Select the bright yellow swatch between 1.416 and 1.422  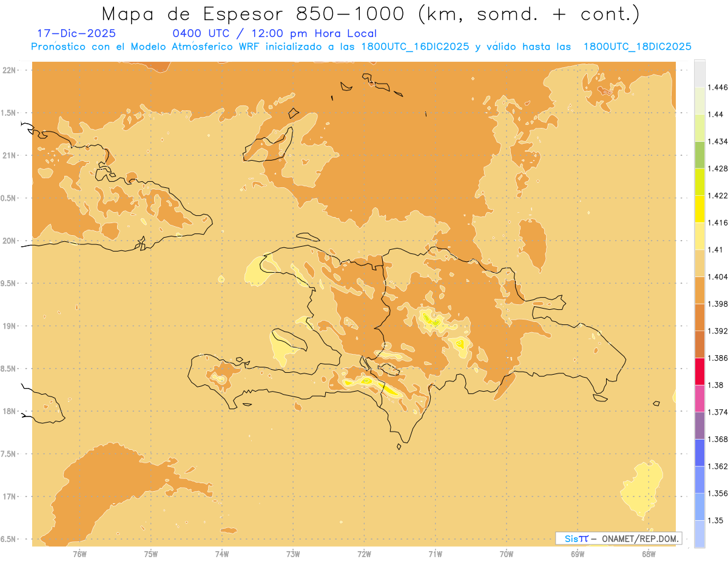[699, 209]
